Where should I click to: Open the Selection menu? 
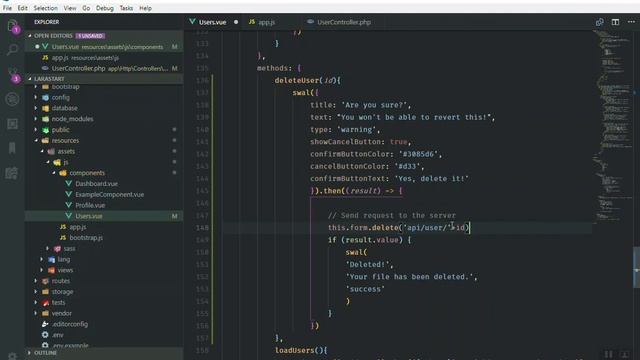pos(45,8)
